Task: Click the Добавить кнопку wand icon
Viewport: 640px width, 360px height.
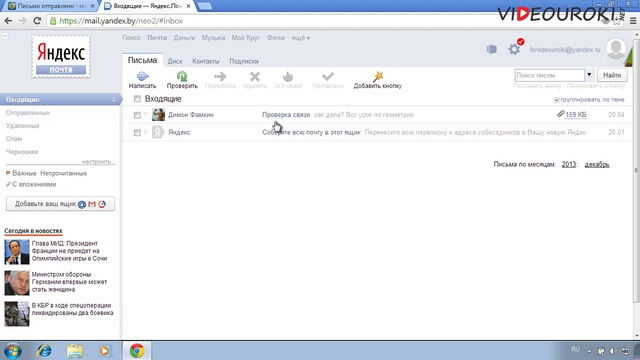Action: coord(378,76)
